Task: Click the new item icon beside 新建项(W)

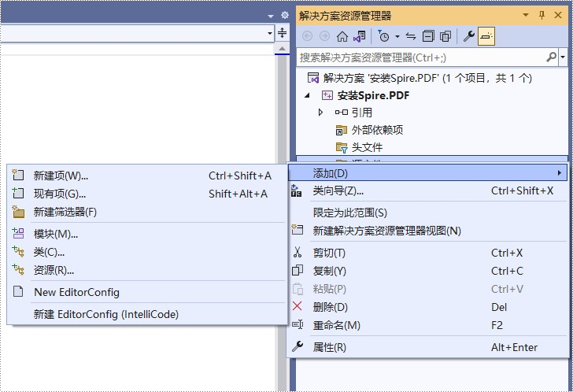Action: tap(18, 175)
